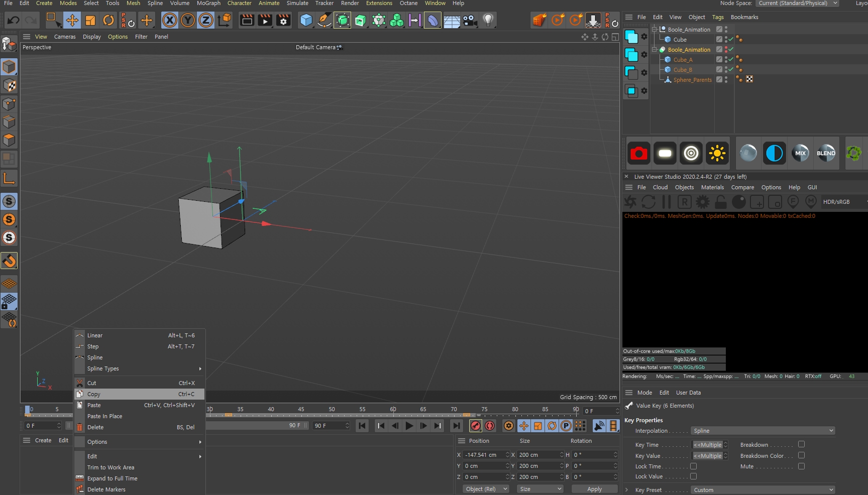This screenshot has height=495, width=868.
Task: Pause rendering in the Live Viewer
Action: click(x=667, y=202)
